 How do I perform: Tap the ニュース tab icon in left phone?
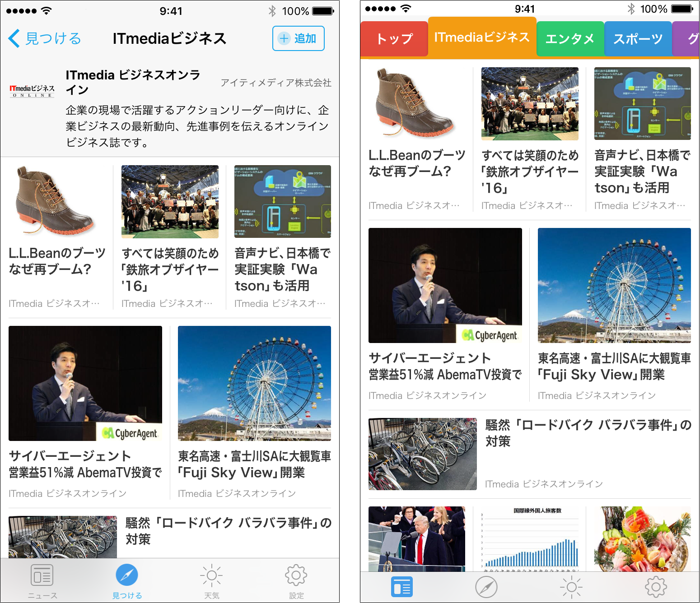(42, 575)
